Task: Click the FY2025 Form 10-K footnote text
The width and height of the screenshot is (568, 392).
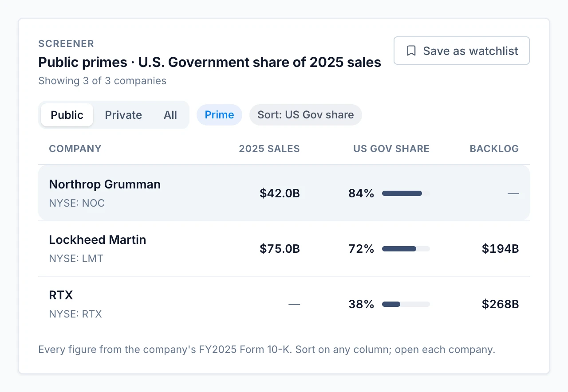Action: [267, 349]
